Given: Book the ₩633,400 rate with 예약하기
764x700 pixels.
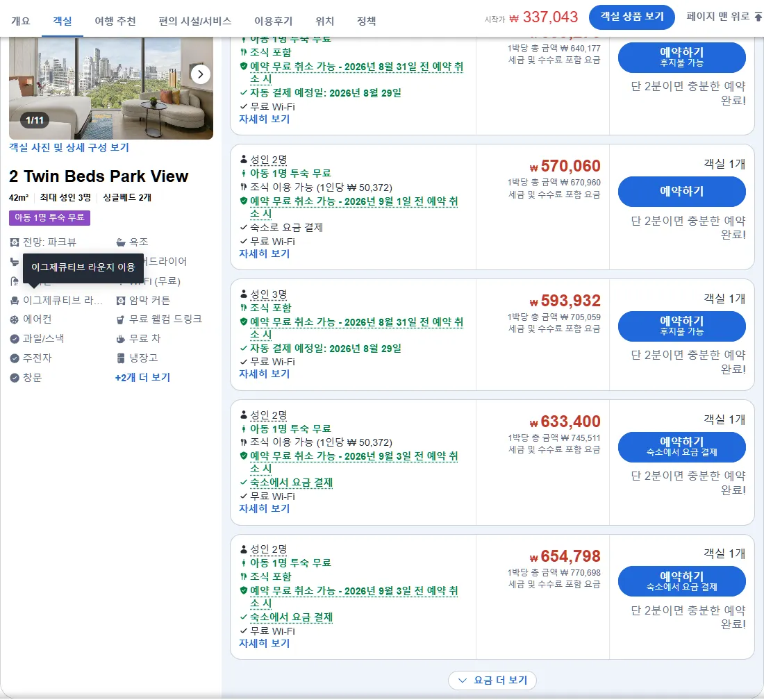Looking at the screenshot, I should click(x=681, y=447).
